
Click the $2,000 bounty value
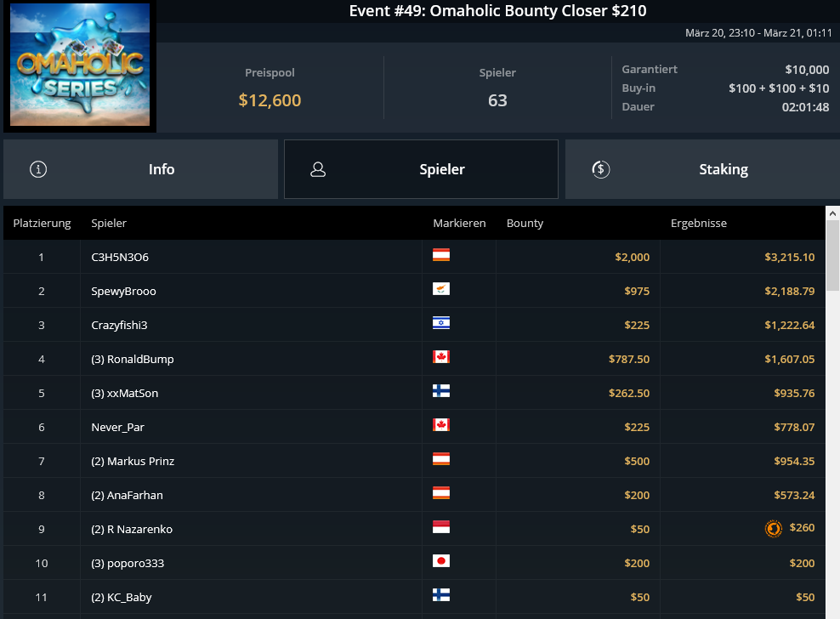pyautogui.click(x=633, y=258)
